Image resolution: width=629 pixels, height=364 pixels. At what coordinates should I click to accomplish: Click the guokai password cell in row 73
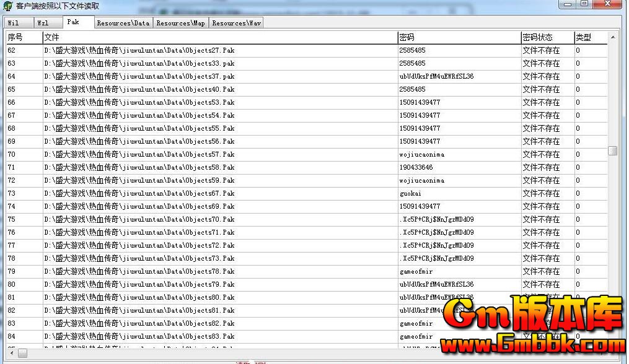pyautogui.click(x=411, y=193)
